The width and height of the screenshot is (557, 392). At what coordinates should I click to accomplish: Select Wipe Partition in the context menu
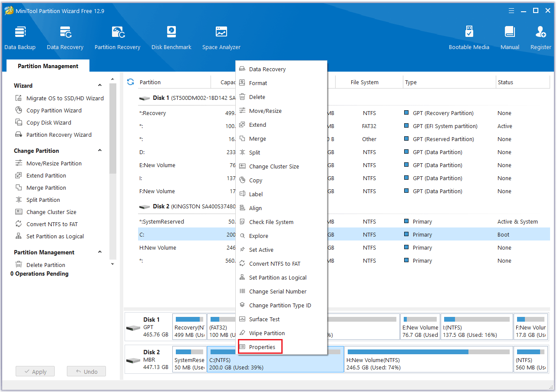[x=281, y=333]
